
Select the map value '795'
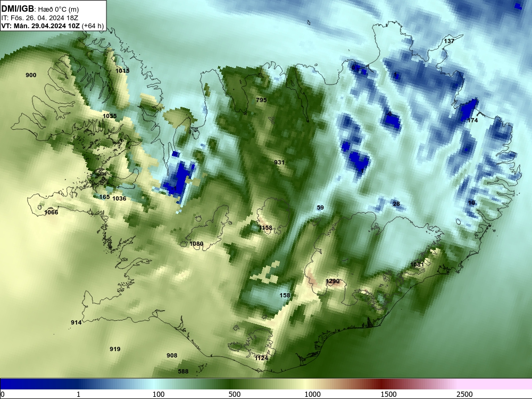coord(261,100)
